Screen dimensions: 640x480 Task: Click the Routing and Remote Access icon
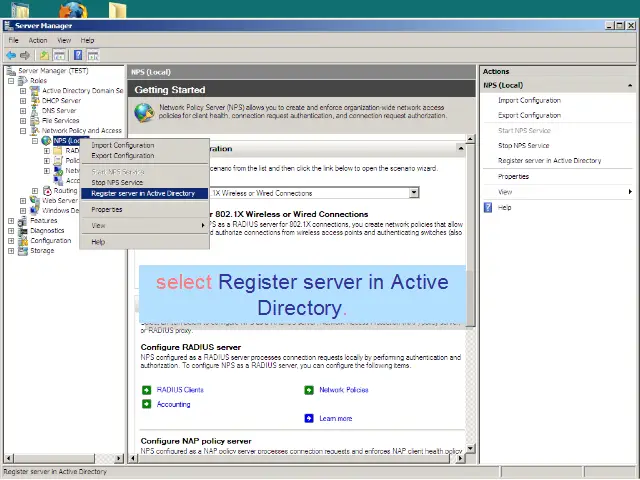pos(47,191)
